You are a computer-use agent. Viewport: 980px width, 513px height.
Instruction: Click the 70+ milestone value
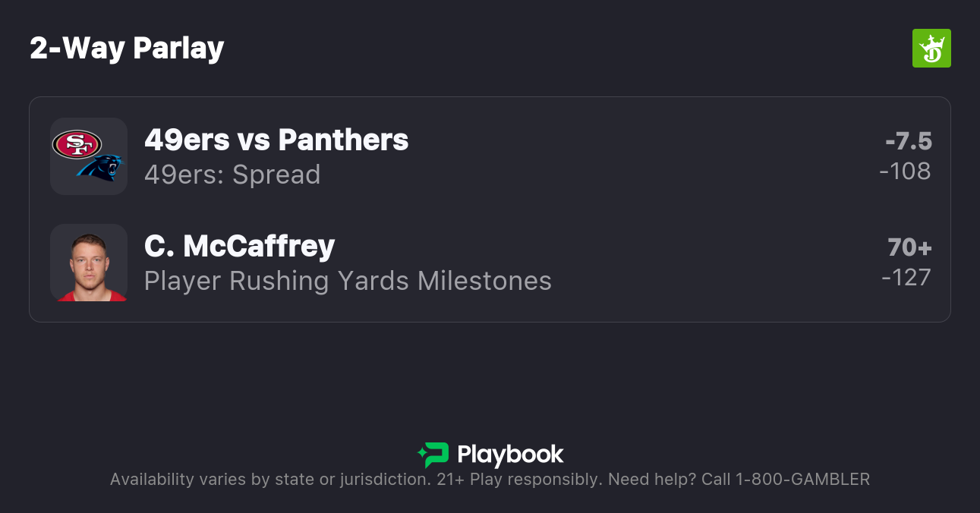(909, 247)
